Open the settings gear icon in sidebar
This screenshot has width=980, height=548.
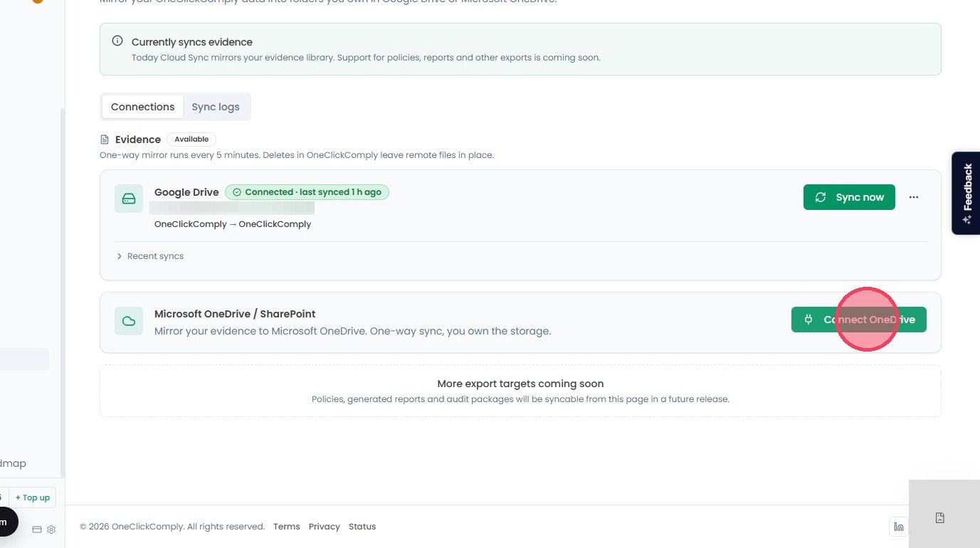click(x=51, y=529)
